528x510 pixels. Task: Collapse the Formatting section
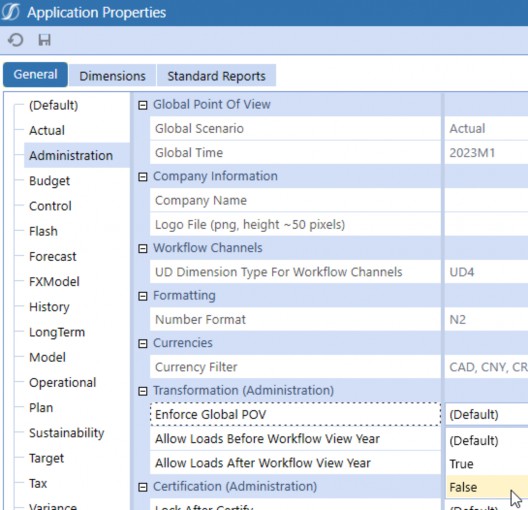(x=143, y=296)
